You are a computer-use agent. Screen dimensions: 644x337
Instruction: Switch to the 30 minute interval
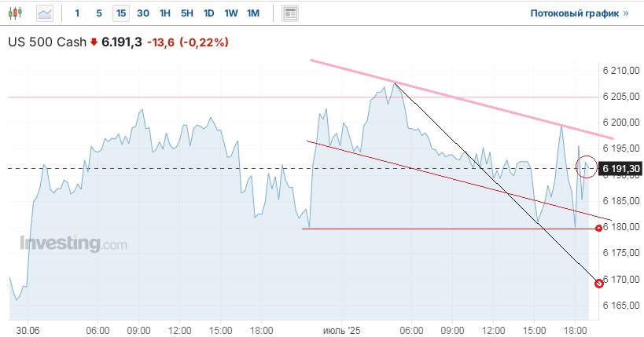[x=142, y=13]
